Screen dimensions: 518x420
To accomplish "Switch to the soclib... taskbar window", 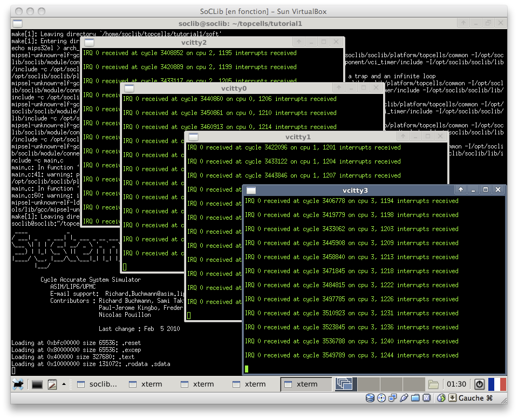I will [x=97, y=384].
